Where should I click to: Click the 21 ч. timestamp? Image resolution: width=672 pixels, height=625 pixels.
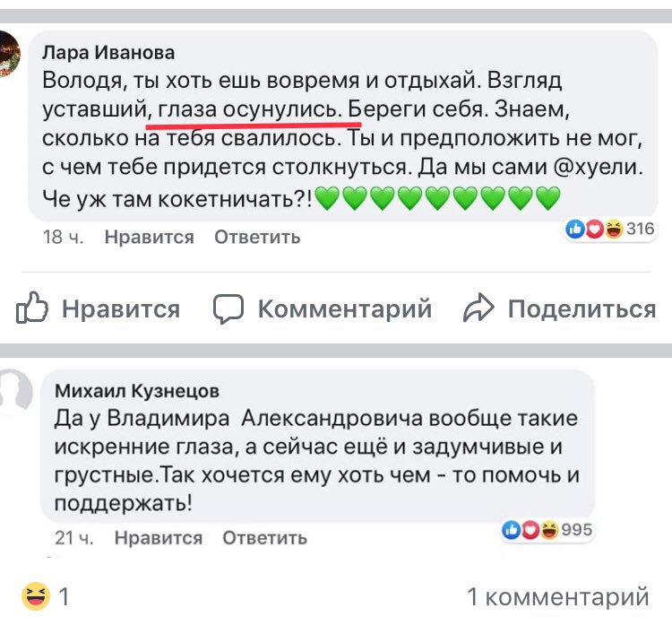pyautogui.click(x=73, y=538)
